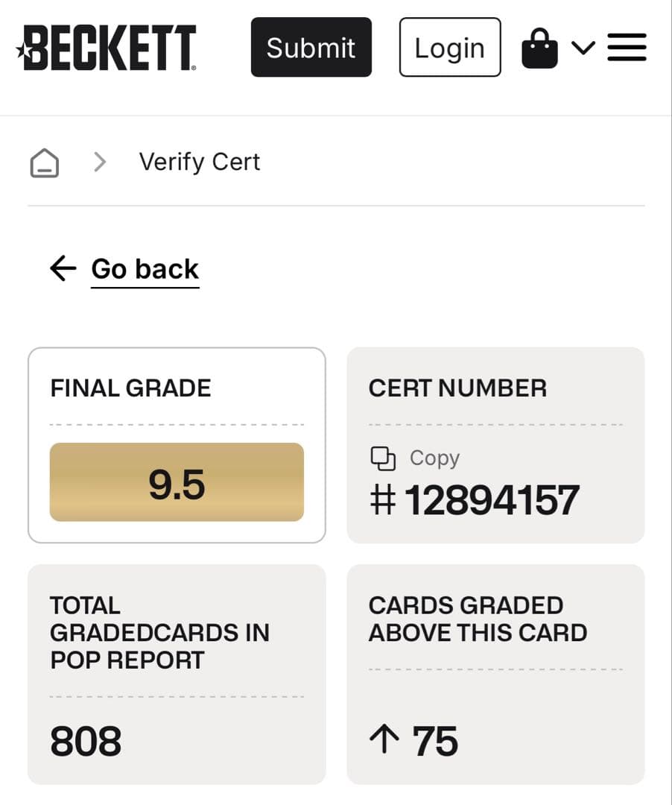Click the gold 9.5 grade swatch

[177, 482]
